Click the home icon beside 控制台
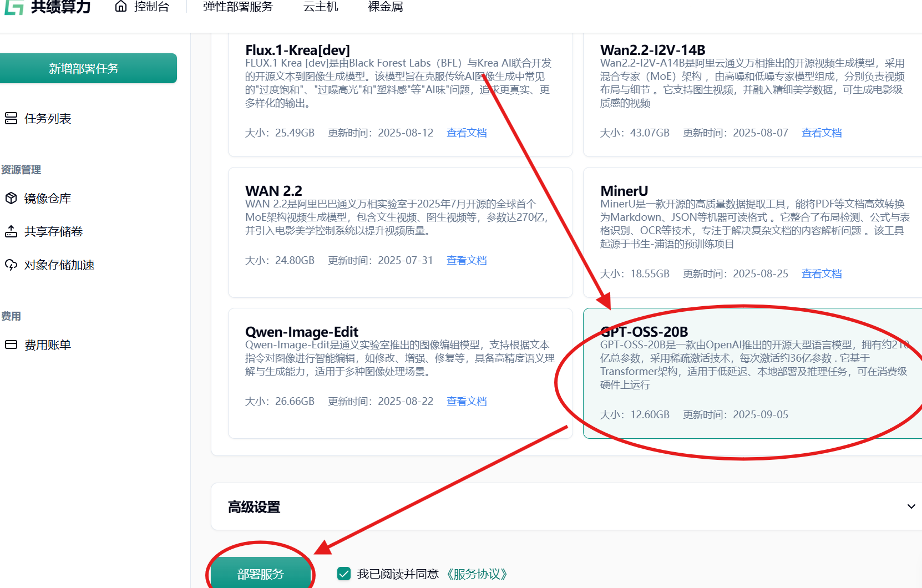 (121, 7)
